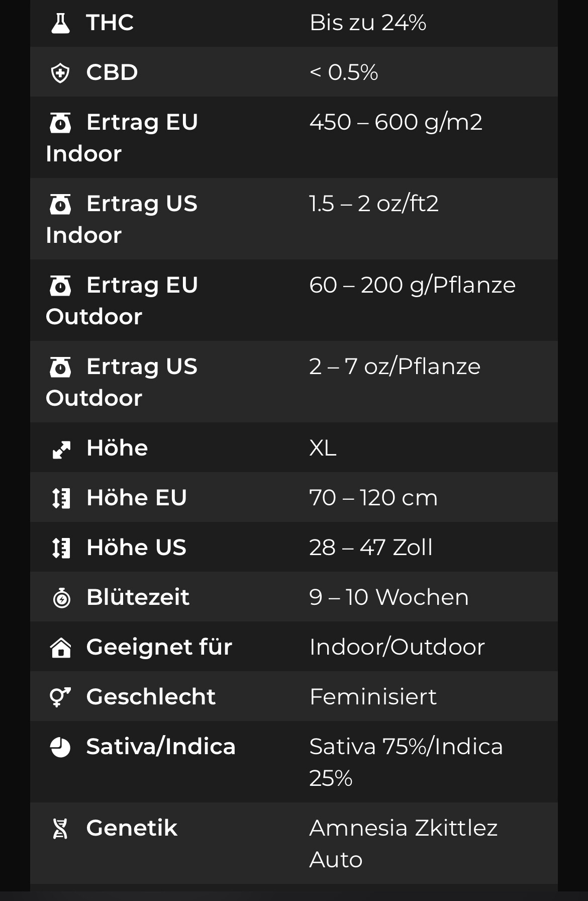Image resolution: width=588 pixels, height=901 pixels.
Task: Click the Indoor/Outdoor suitability value
Action: (397, 647)
